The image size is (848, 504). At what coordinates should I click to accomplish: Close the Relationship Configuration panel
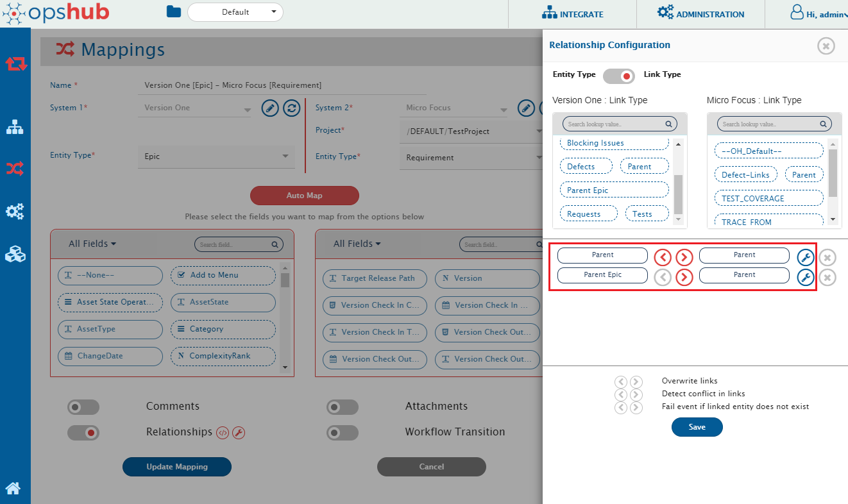(x=826, y=46)
